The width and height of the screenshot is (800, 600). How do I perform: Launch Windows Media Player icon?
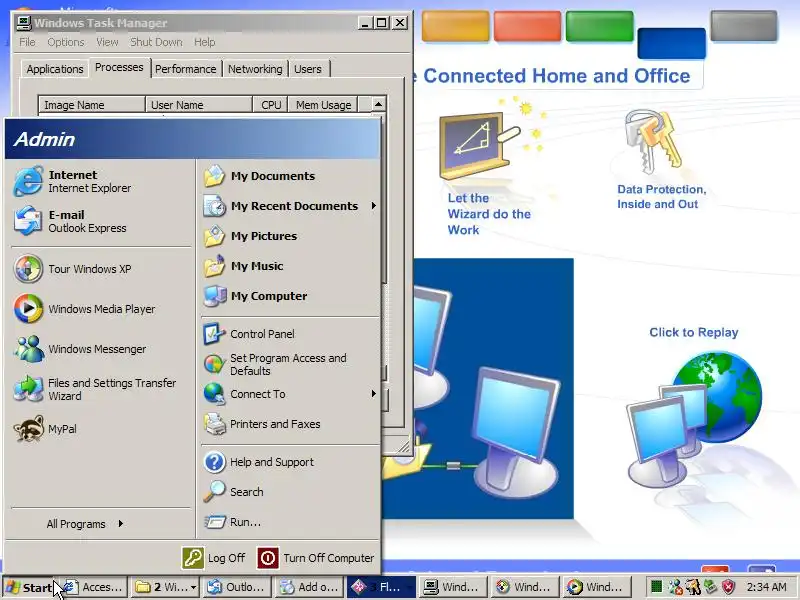coord(29,309)
